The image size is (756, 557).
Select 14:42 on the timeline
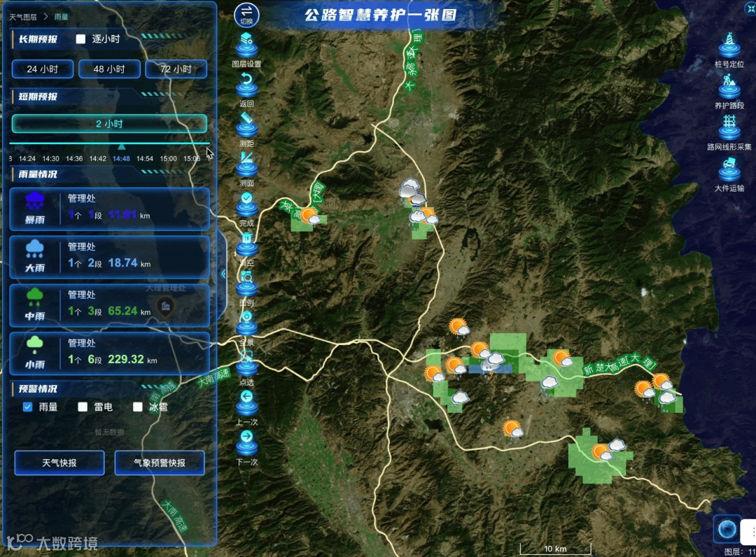98,159
